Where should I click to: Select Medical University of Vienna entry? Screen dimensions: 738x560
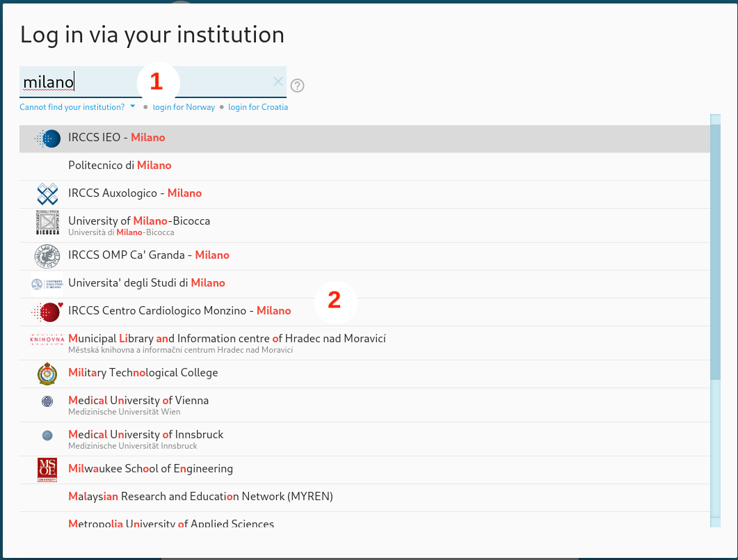[x=138, y=401]
